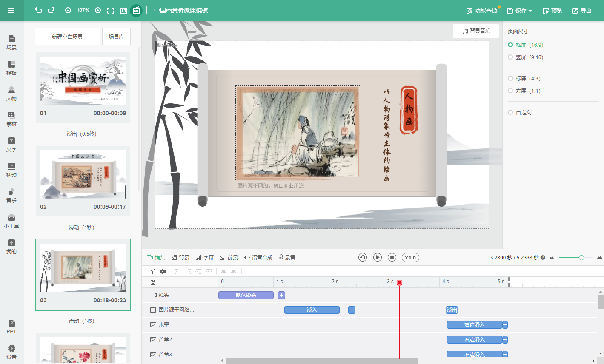Click 新建空白场景 button

(67, 37)
